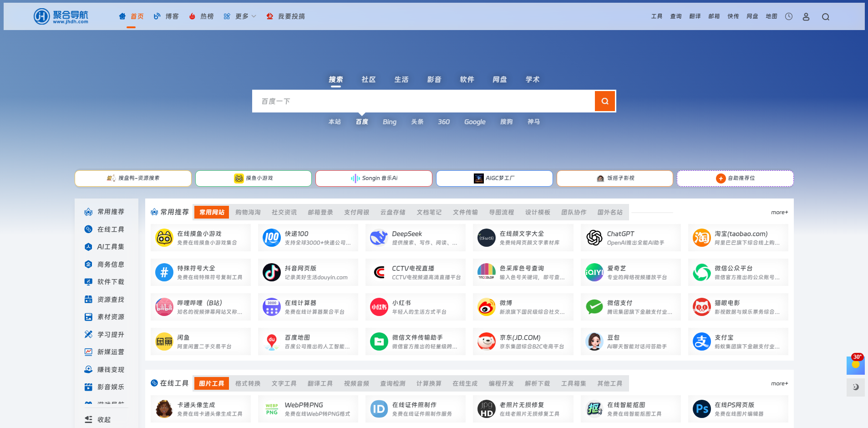Open Songin 音乐AI promo button

pos(374,178)
